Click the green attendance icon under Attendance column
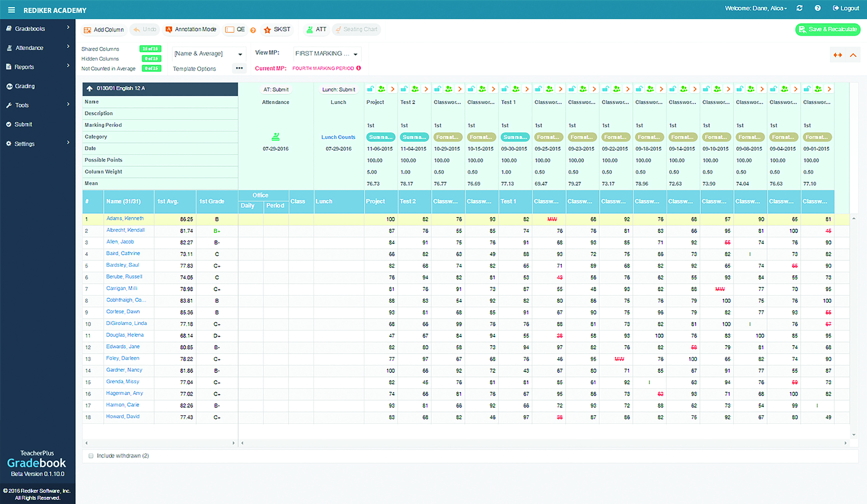 [275, 137]
